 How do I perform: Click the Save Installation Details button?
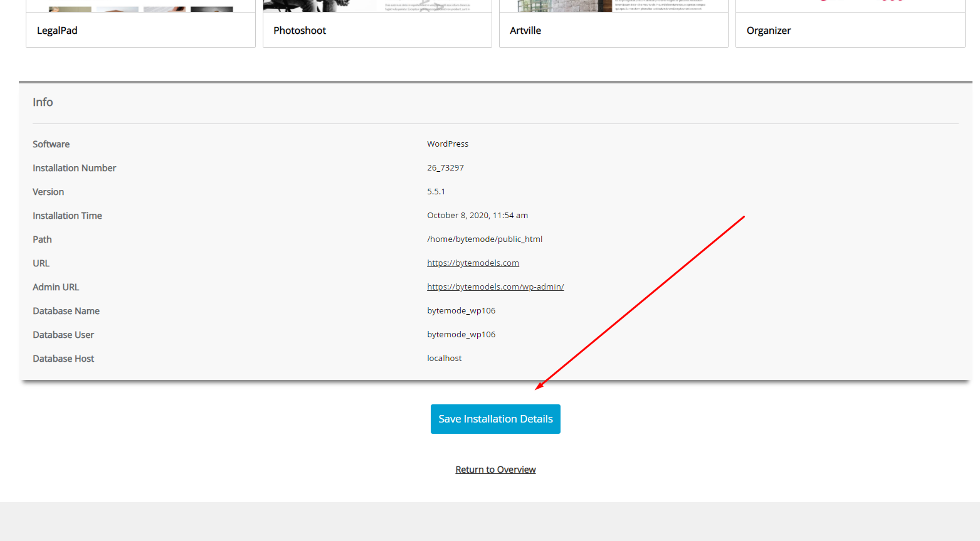click(495, 419)
